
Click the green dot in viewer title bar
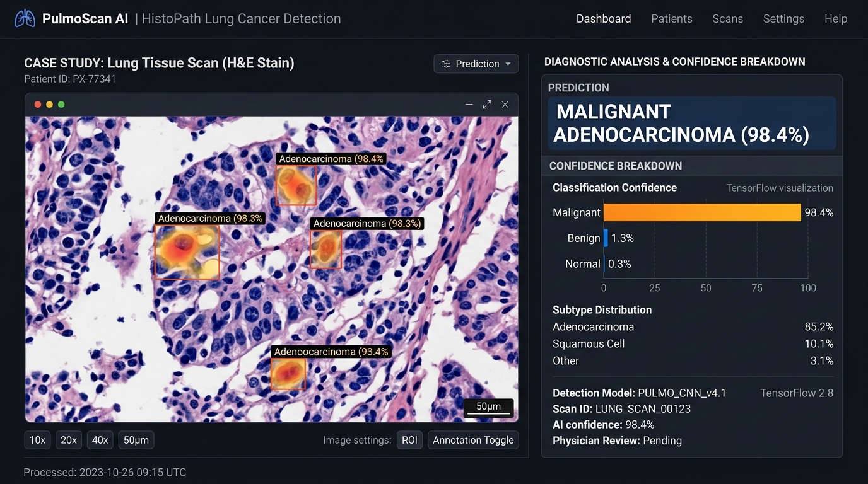click(x=61, y=105)
